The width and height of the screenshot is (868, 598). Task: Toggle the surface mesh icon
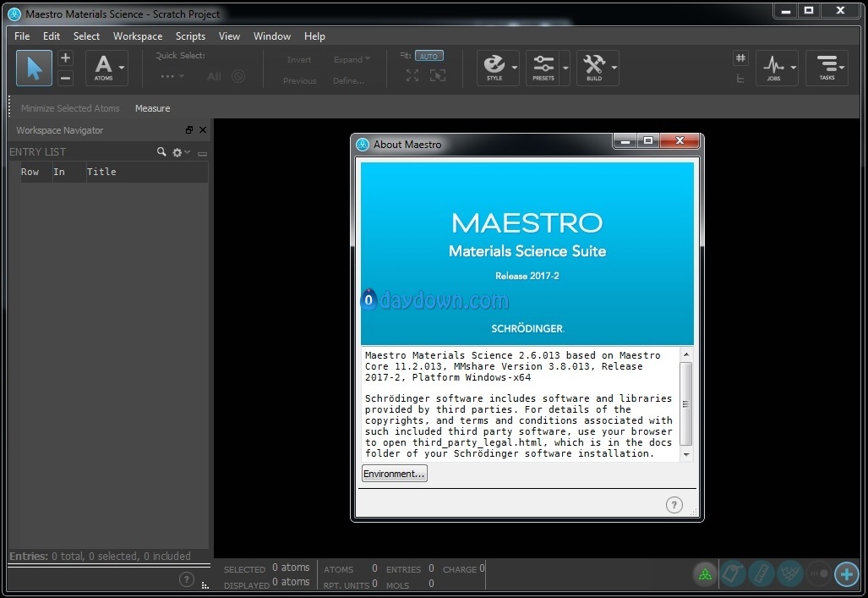coord(790,574)
